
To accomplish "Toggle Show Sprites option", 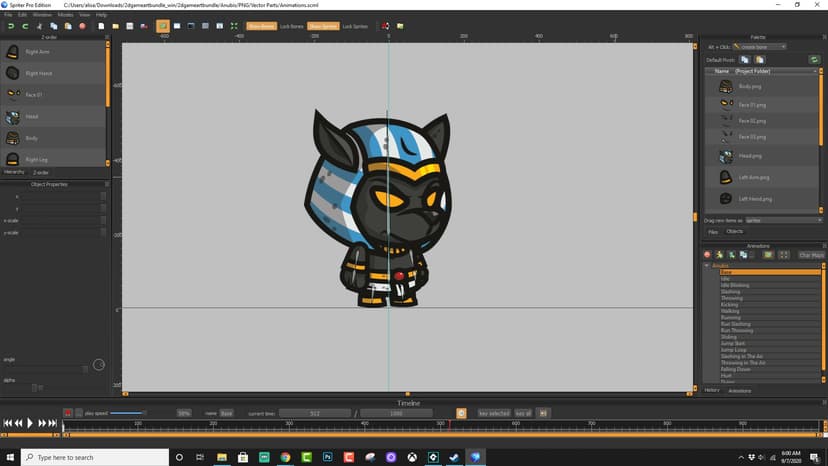I will pyautogui.click(x=323, y=26).
